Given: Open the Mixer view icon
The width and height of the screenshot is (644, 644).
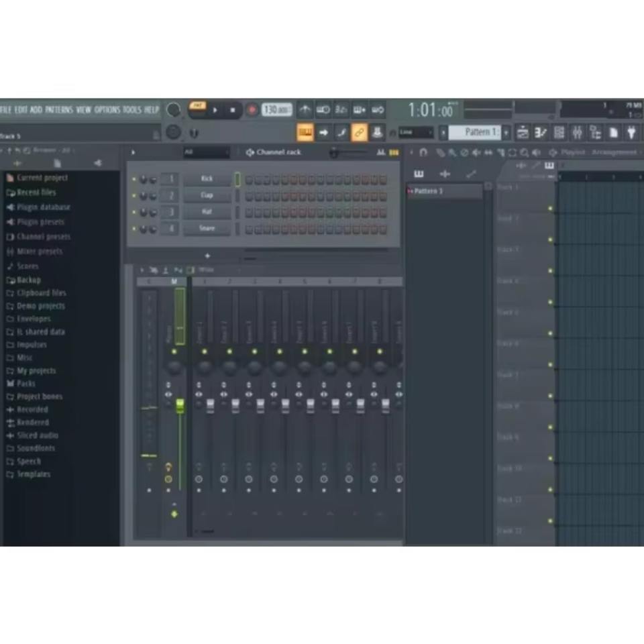Looking at the screenshot, I should coord(577,133).
